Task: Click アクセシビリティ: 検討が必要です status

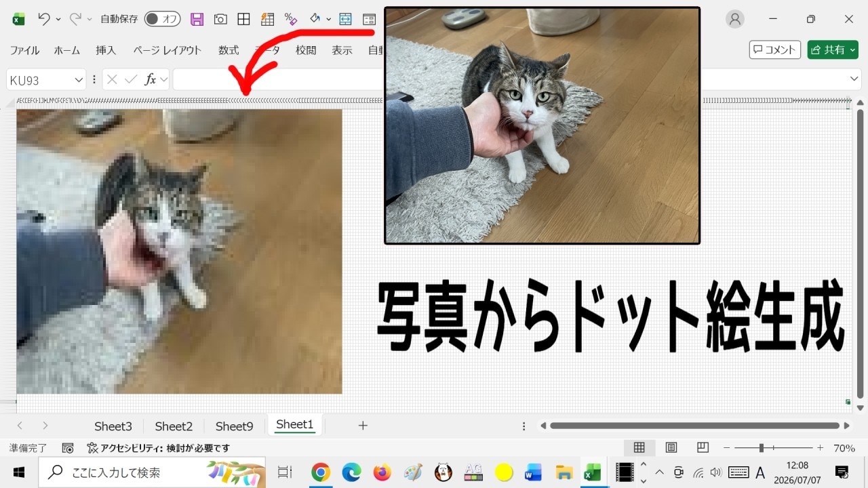Action: pyautogui.click(x=159, y=448)
